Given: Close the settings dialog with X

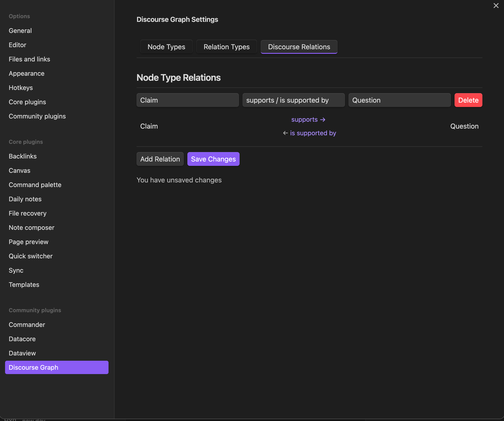Looking at the screenshot, I should click(496, 6).
